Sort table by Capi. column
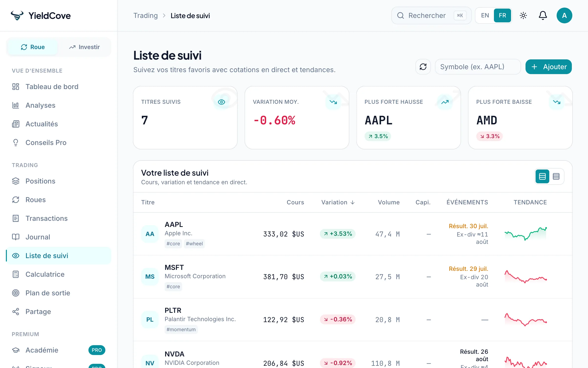This screenshot has width=588, height=368. pos(423,202)
